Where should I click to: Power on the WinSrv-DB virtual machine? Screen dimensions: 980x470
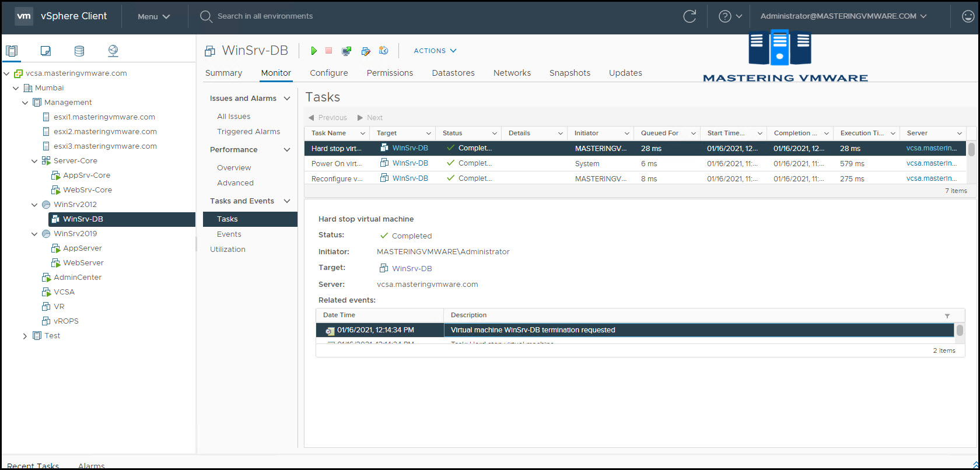[x=314, y=51]
